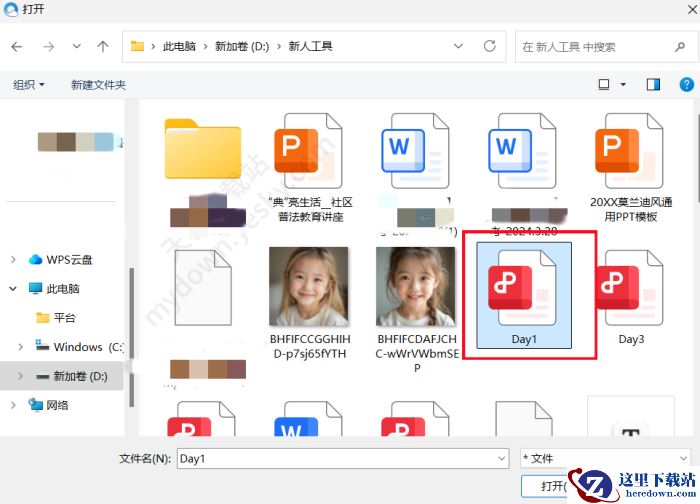Select the Day1 WPS presentation file
The image size is (700, 504).
(524, 296)
